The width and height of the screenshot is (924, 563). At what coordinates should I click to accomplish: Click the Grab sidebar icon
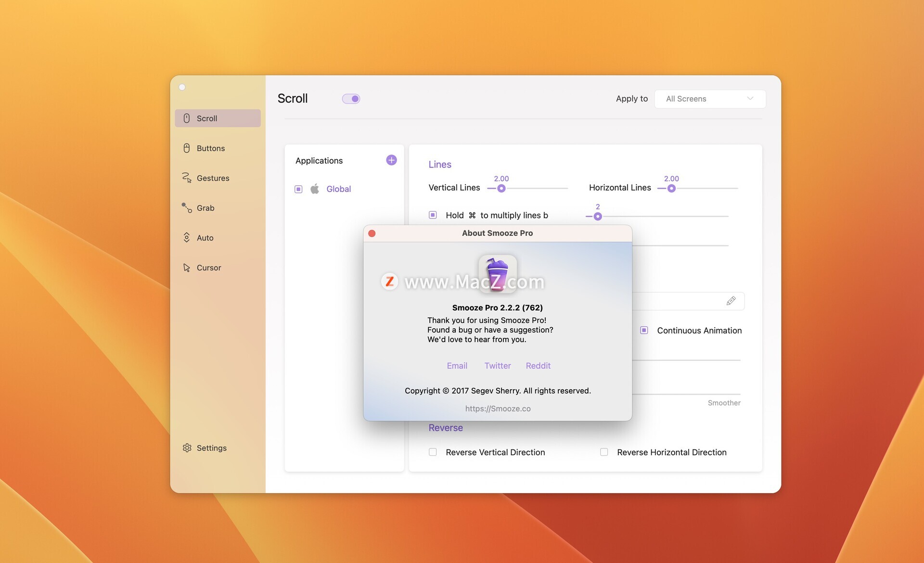(x=187, y=208)
